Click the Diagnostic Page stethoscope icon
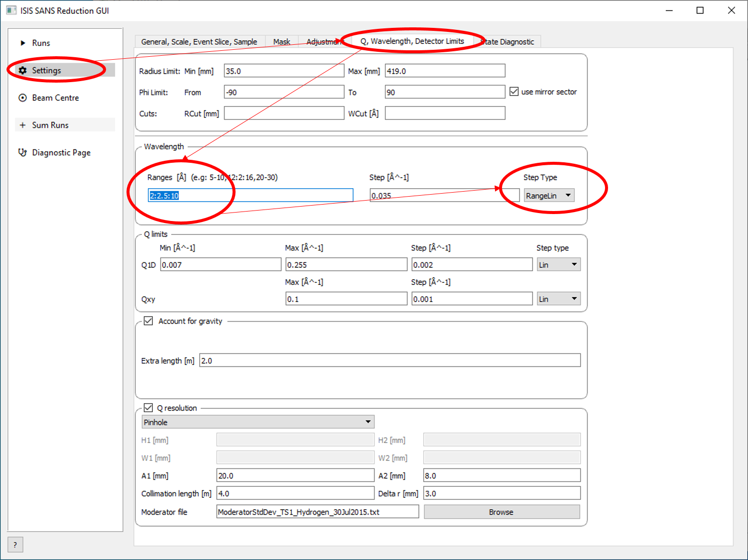This screenshot has height=560, width=748. 23,152
